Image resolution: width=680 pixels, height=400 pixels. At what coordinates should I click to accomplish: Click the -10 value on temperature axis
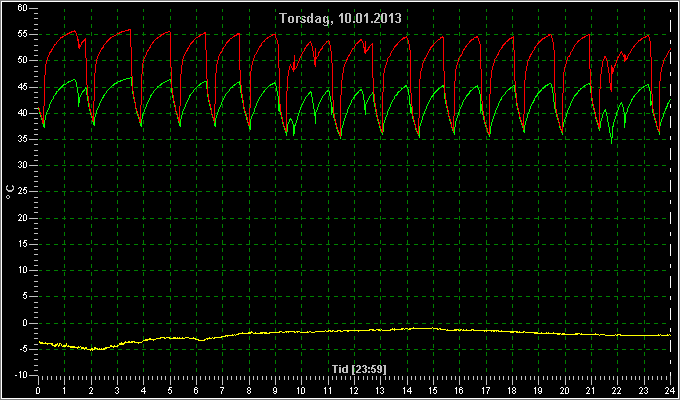tap(20, 375)
